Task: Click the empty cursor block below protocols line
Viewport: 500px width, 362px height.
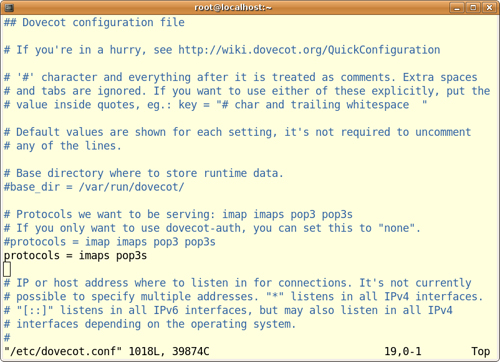Action: click(x=7, y=269)
